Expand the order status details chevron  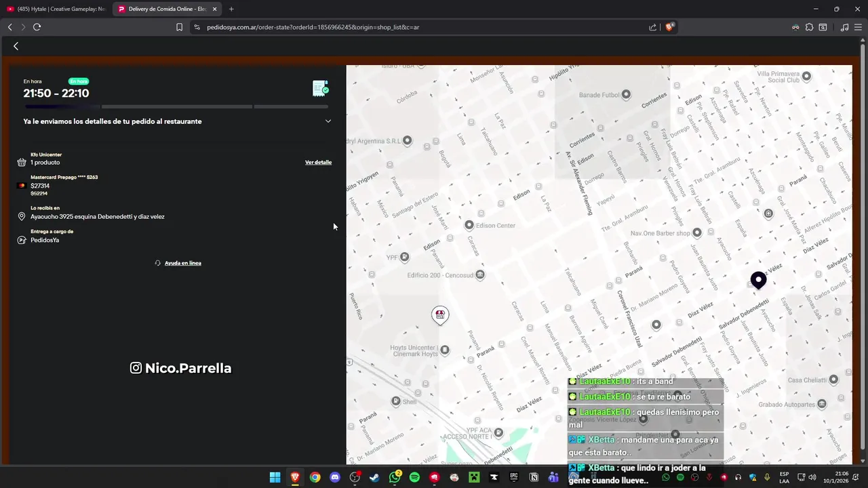(x=328, y=121)
